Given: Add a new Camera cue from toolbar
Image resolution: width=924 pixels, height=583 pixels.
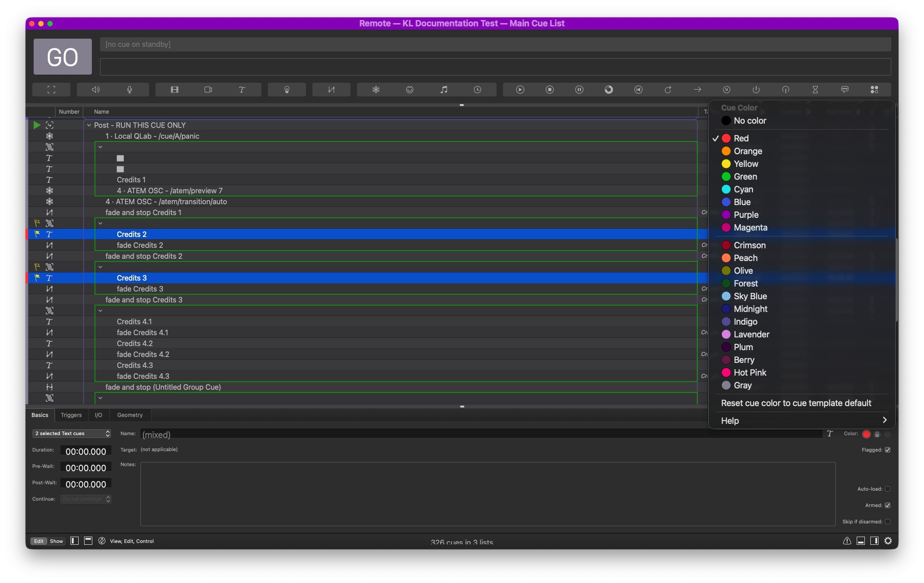Looking at the screenshot, I should 208,90.
